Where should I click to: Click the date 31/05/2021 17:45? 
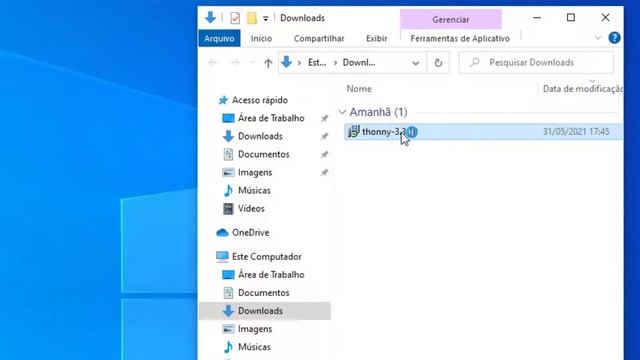[576, 131]
